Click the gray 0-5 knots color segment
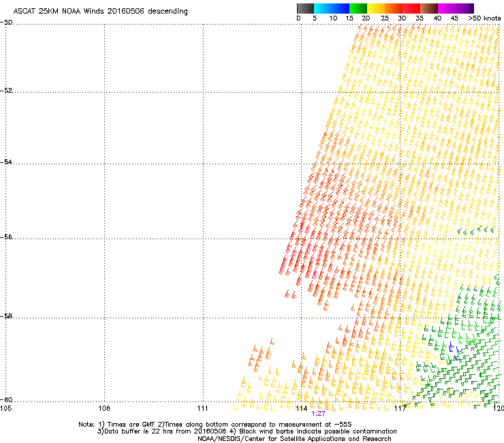 click(305, 8)
